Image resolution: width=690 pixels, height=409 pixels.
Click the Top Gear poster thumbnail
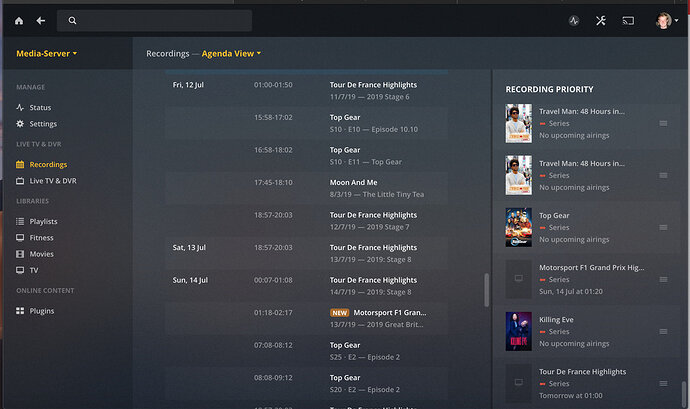click(x=518, y=227)
